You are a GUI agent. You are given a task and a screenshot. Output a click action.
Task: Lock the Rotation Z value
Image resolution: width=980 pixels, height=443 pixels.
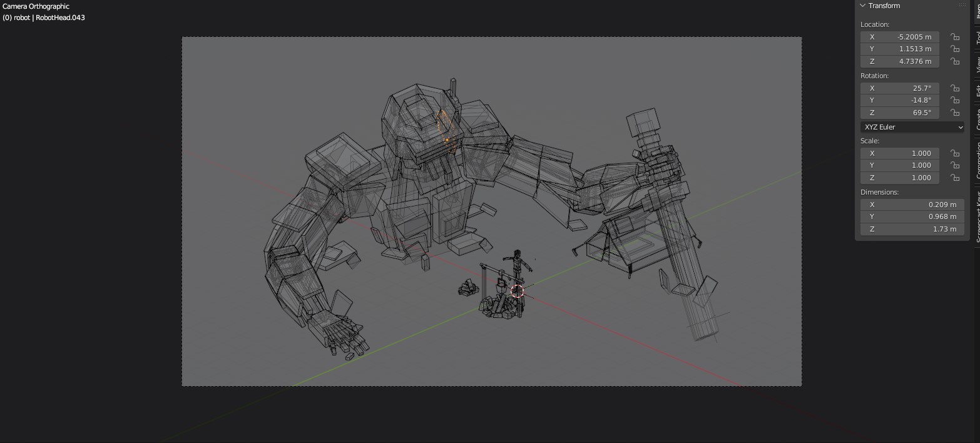coord(954,113)
